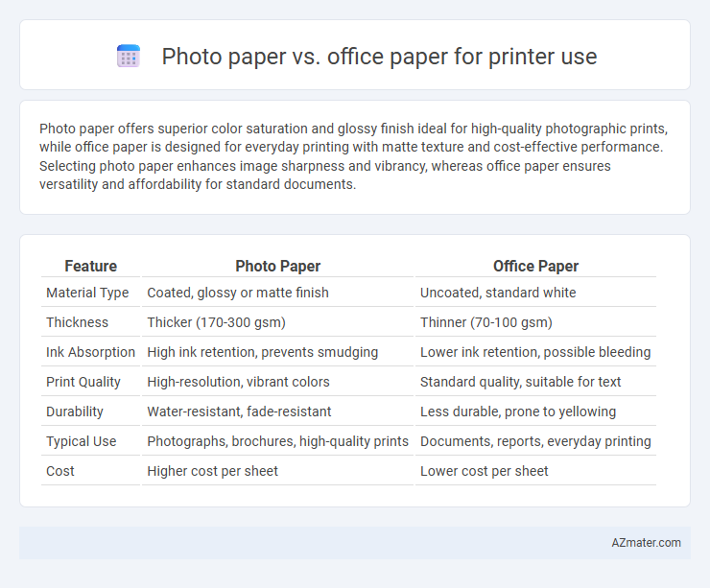The image size is (710, 588).
Task: Click the summary paragraph starting 'Photo paper offers'
Action: pyautogui.click(x=353, y=156)
